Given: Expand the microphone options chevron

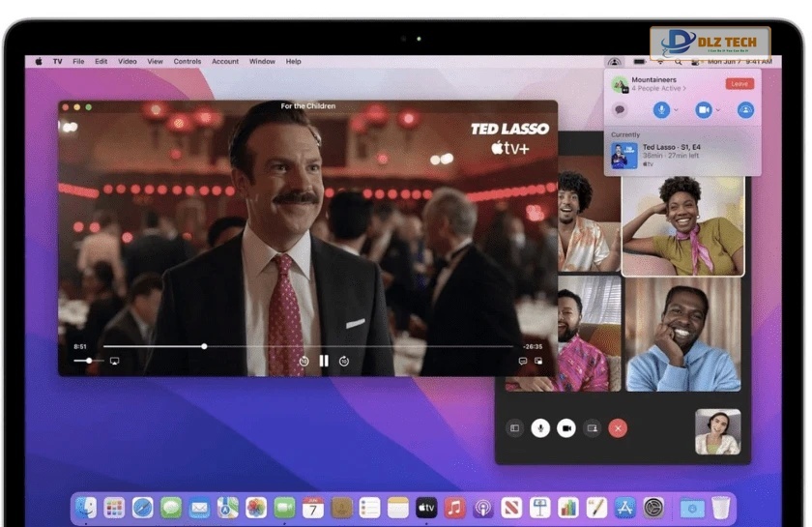Looking at the screenshot, I should pyautogui.click(x=676, y=110).
